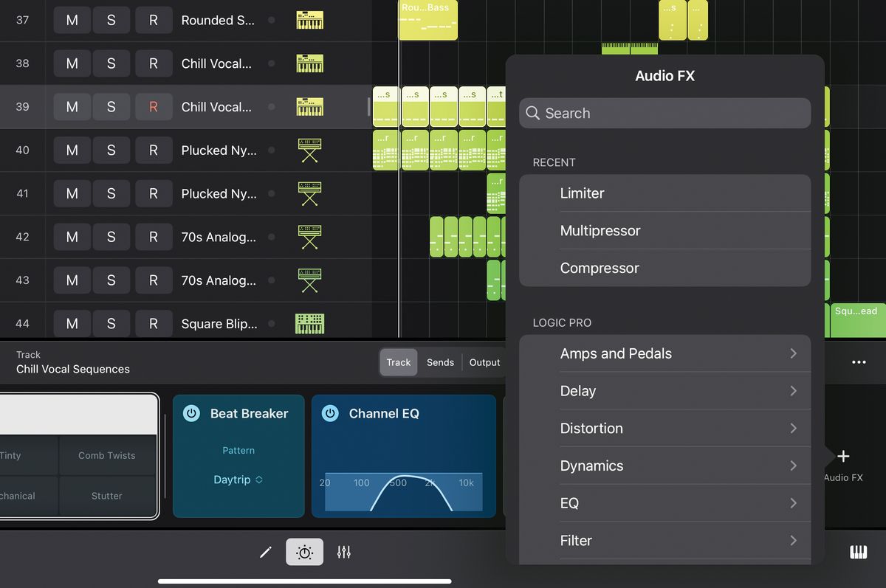The image size is (886, 588).
Task: Click the Audio FX search field
Action: point(664,113)
